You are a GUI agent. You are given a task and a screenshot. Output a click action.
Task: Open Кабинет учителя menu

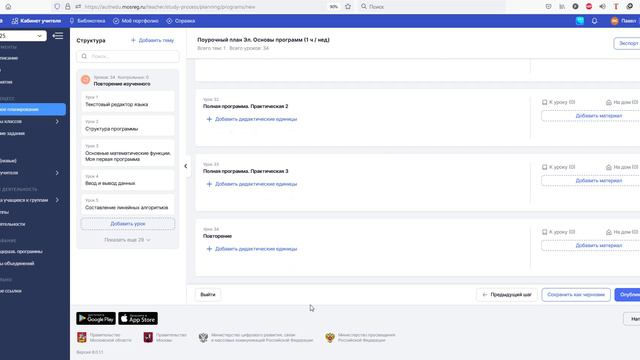(x=36, y=21)
